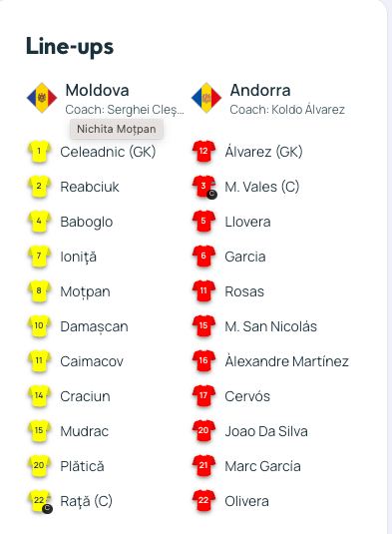Viewport: 392px width, 534px height.
Task: Click Cervós' red number 17 jersey
Action: click(203, 396)
